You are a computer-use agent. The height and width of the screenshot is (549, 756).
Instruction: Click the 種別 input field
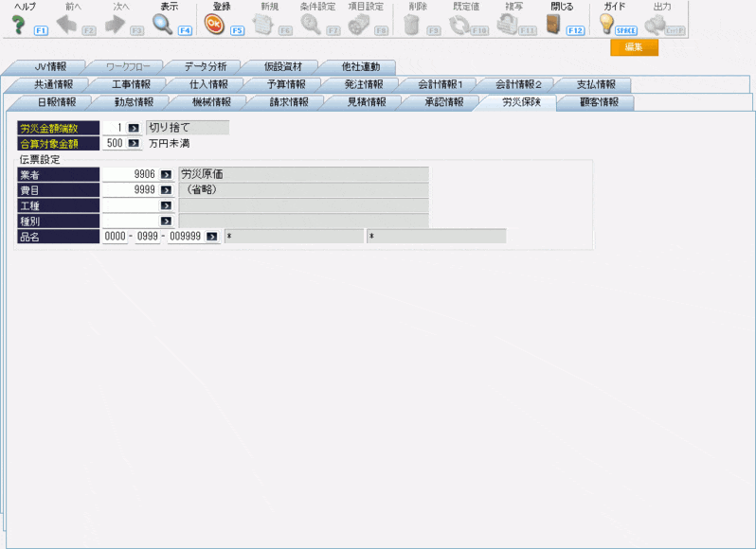tap(129, 221)
